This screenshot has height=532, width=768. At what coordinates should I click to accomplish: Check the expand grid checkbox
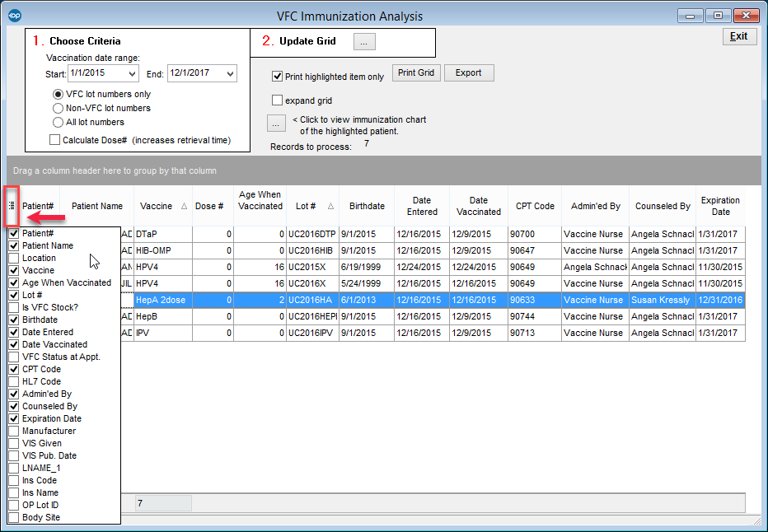[x=278, y=100]
